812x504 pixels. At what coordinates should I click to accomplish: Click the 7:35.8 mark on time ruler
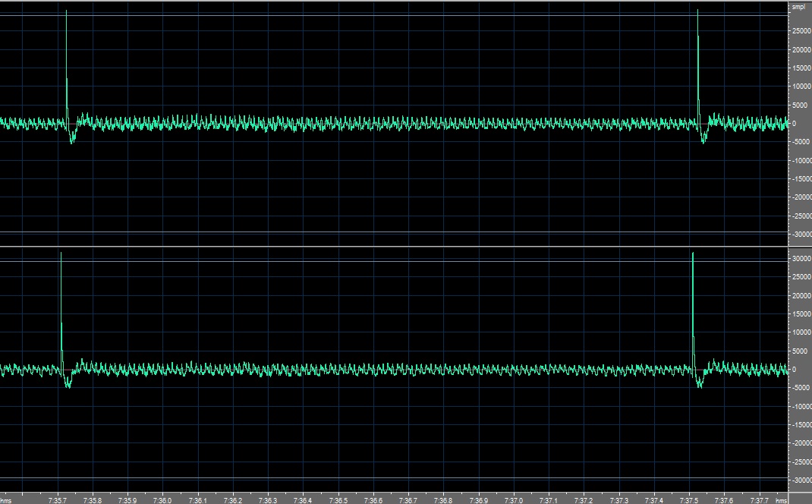92,500
